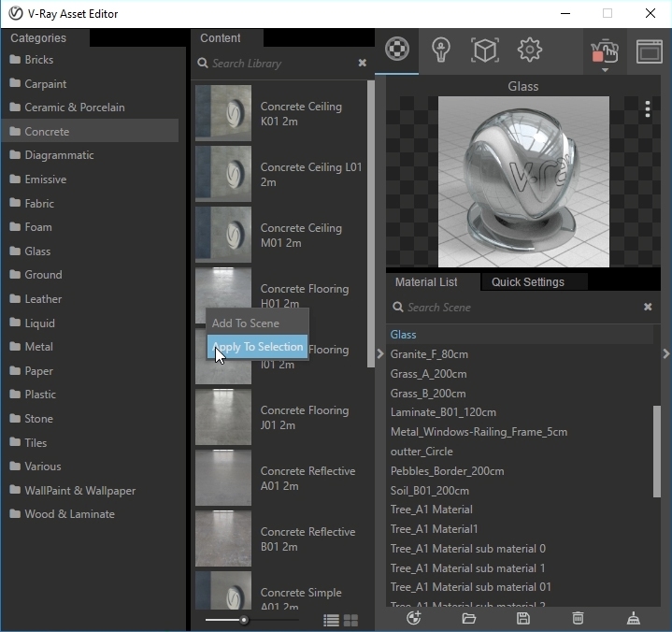The height and width of the screenshot is (632, 672).
Task: Import material file with folder icon
Action: point(469,618)
